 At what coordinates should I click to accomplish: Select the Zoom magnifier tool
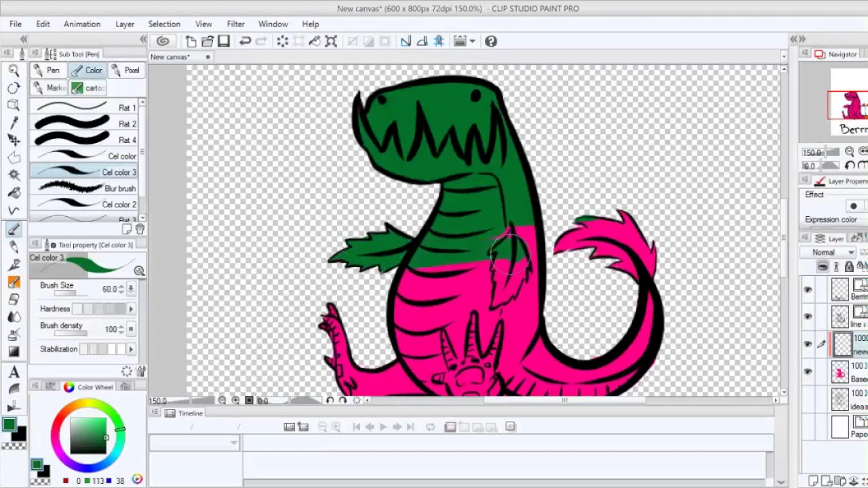[14, 70]
